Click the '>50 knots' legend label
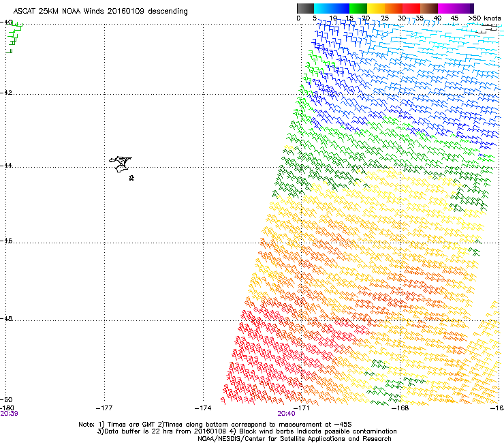Screen dimensions: 504x443 (x=484, y=18)
